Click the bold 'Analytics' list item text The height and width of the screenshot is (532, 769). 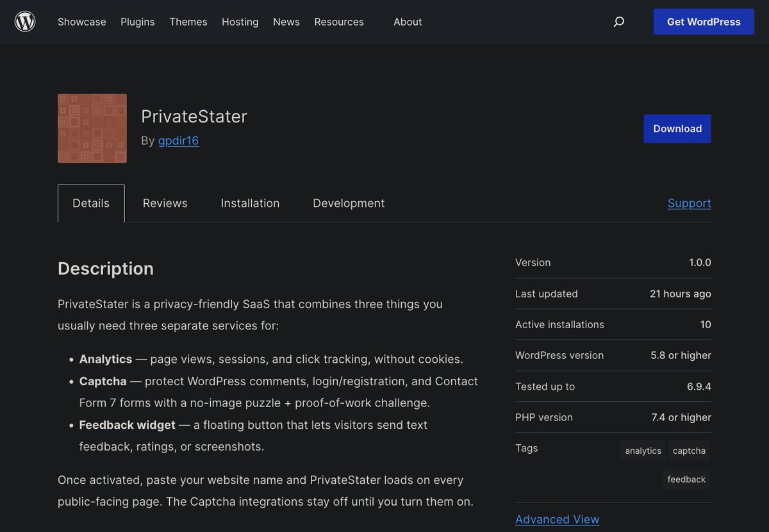[x=106, y=359]
